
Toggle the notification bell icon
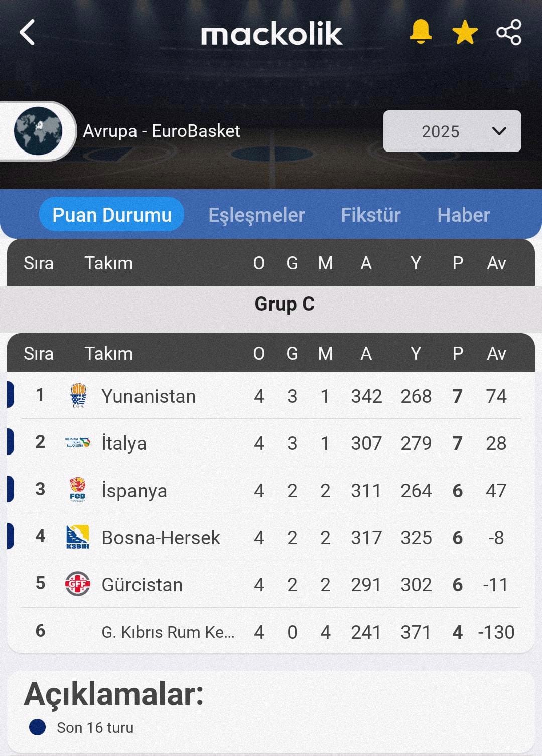[x=421, y=32]
